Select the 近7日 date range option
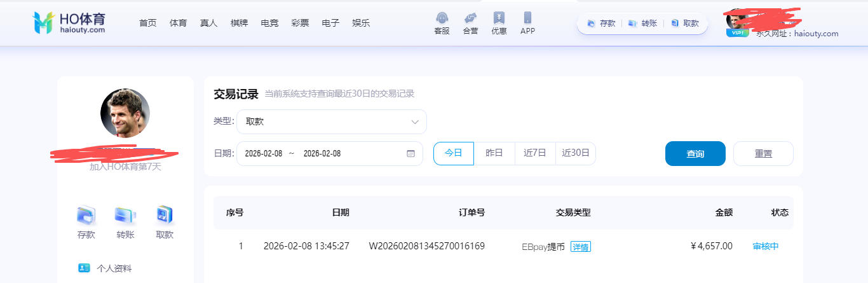 coord(535,153)
